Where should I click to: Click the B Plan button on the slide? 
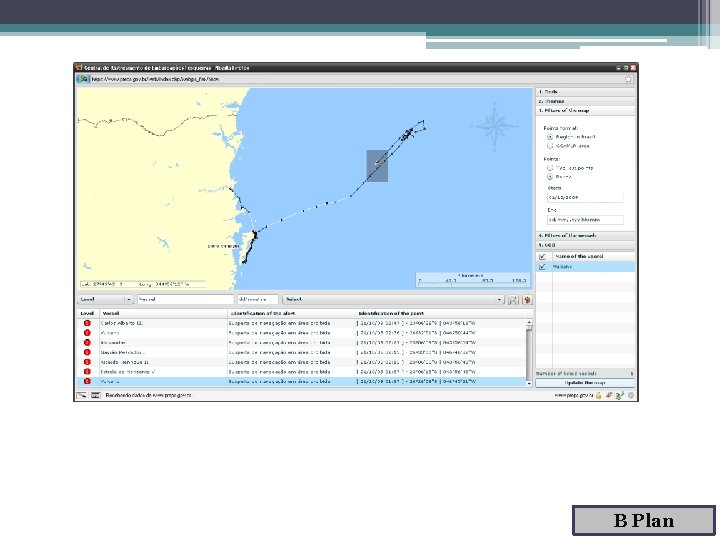tap(644, 520)
